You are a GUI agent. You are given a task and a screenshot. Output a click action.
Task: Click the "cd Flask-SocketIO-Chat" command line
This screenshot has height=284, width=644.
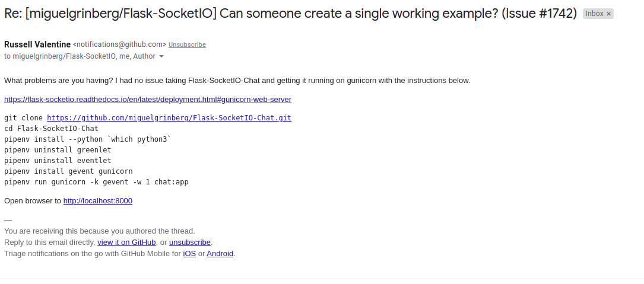(x=51, y=129)
